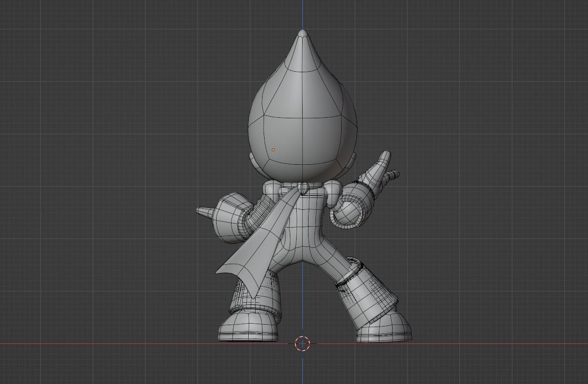Click the orange origin dot on the head
588x384 pixels.
pos(273,150)
